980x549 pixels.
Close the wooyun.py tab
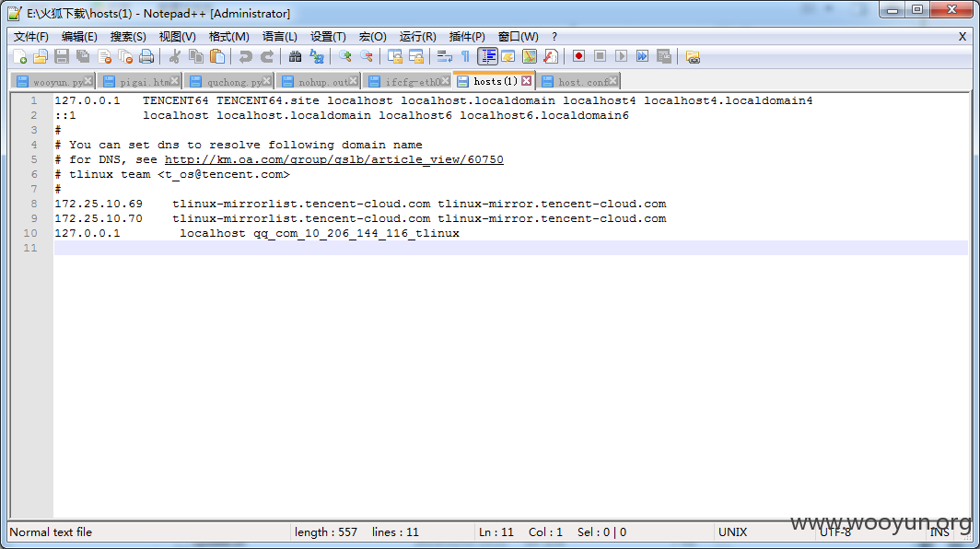(88, 81)
